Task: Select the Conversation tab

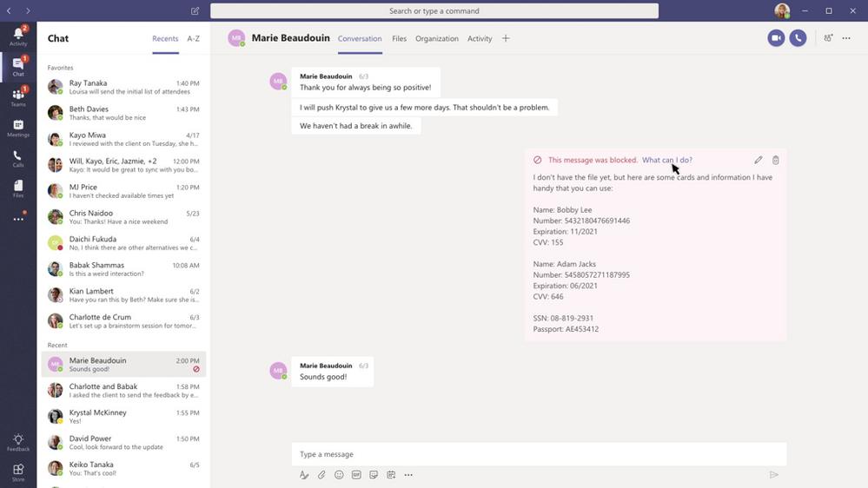Action: (x=360, y=39)
